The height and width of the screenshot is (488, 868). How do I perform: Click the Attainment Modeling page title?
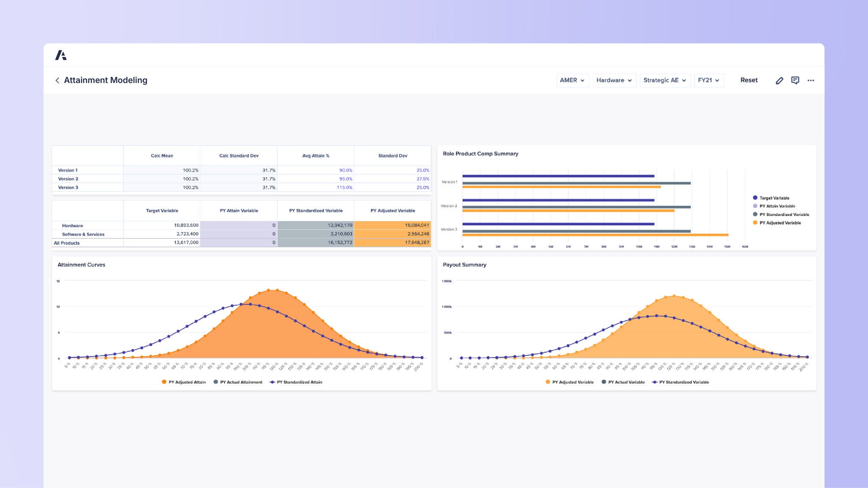(x=106, y=80)
